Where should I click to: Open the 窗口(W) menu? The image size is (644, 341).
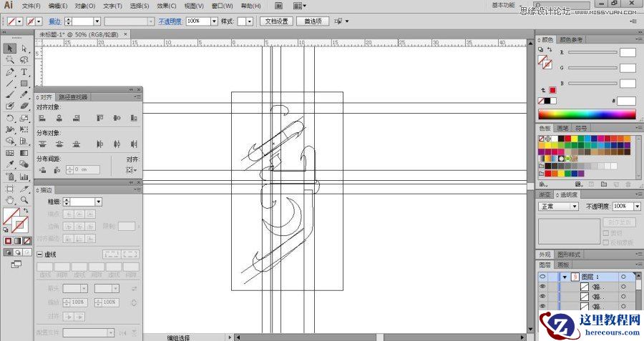(x=223, y=6)
